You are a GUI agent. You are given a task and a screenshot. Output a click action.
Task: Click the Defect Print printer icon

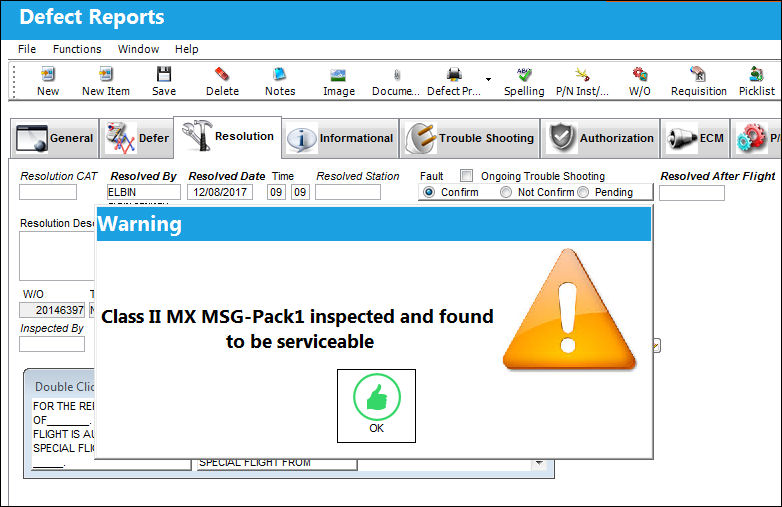tap(454, 74)
